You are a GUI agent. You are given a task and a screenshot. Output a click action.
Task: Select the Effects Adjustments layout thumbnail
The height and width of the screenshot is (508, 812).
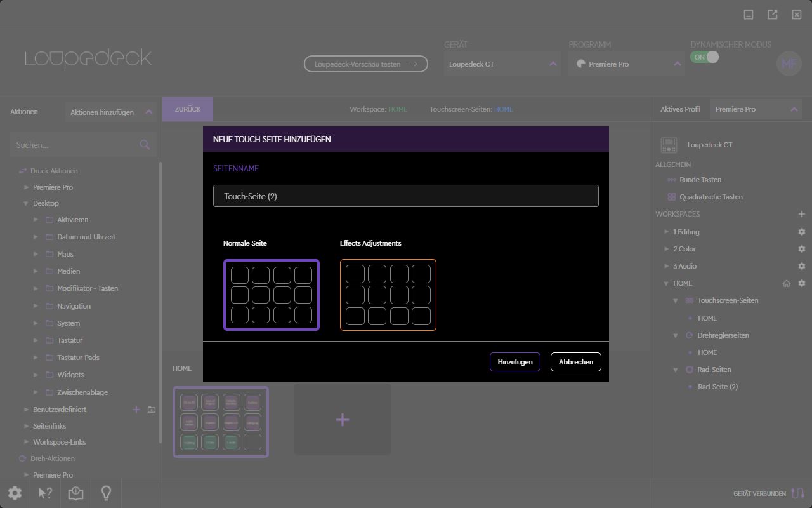388,295
